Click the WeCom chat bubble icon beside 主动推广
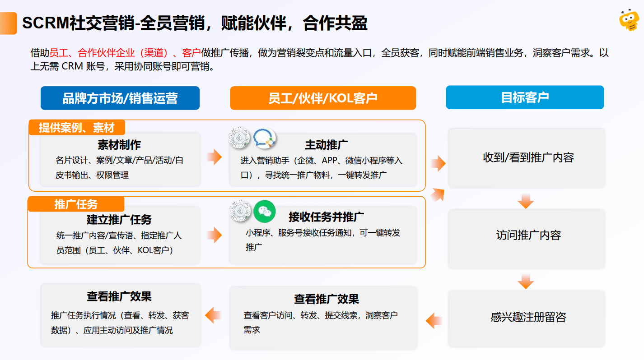Viewport: 644px width, 360px height. [x=264, y=139]
